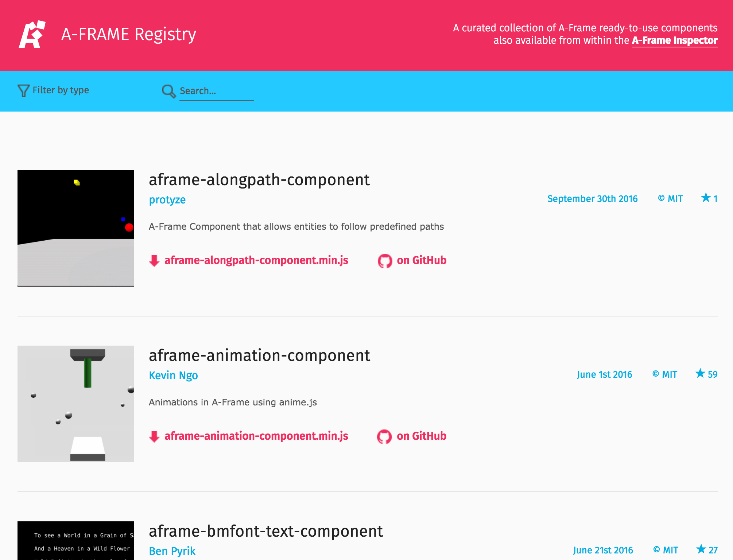The height and width of the screenshot is (560, 733).
Task: Open the GitHub octocat icon beside aframe-animation-component
Action: tap(385, 436)
